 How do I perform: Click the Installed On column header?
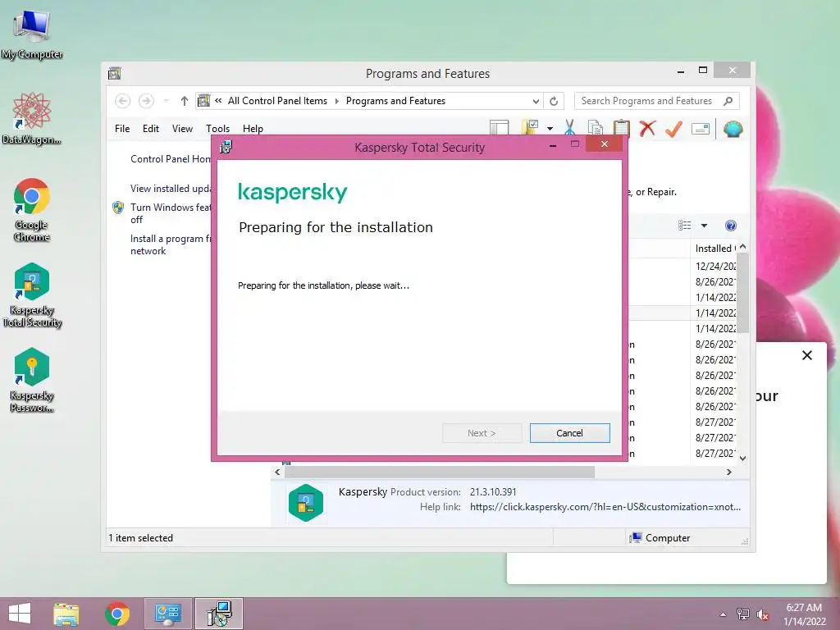tap(714, 249)
